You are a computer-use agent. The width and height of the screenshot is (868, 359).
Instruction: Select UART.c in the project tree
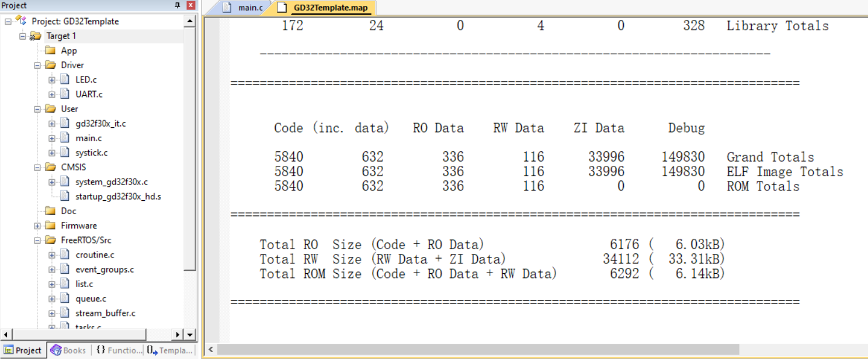pos(89,94)
